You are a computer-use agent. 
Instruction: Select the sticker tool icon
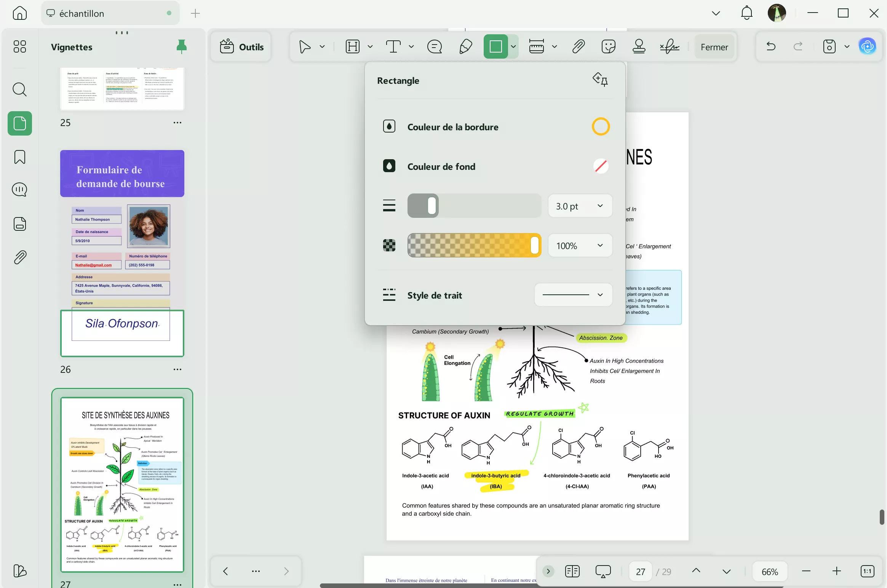608,47
